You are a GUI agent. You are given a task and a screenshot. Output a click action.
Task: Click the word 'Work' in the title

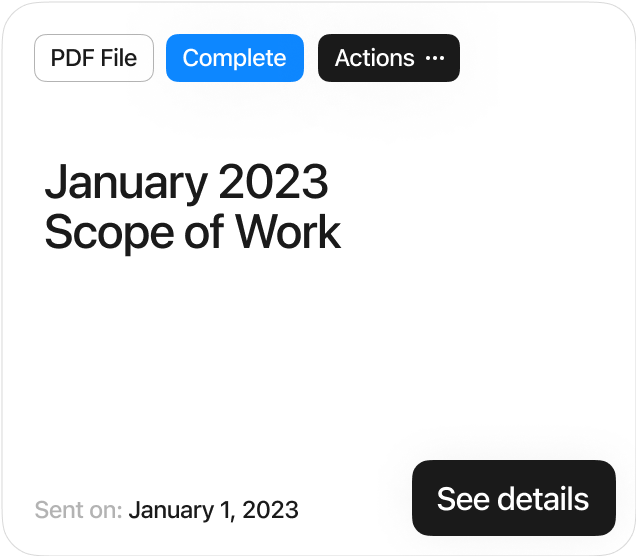(x=288, y=232)
